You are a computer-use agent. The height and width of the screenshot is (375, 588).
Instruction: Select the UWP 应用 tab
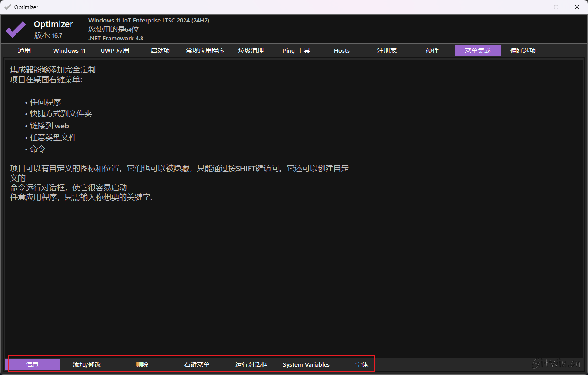(x=114, y=50)
